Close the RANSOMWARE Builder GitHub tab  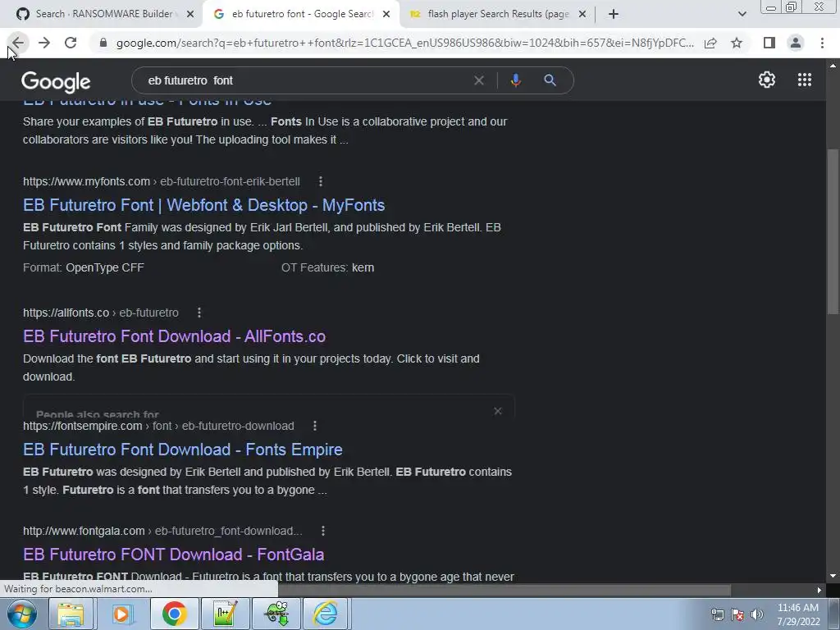pyautogui.click(x=189, y=14)
